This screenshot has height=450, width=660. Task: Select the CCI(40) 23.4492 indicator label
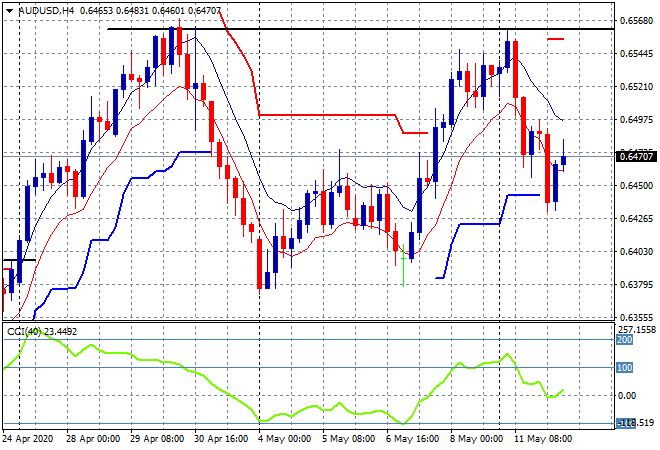[42, 332]
